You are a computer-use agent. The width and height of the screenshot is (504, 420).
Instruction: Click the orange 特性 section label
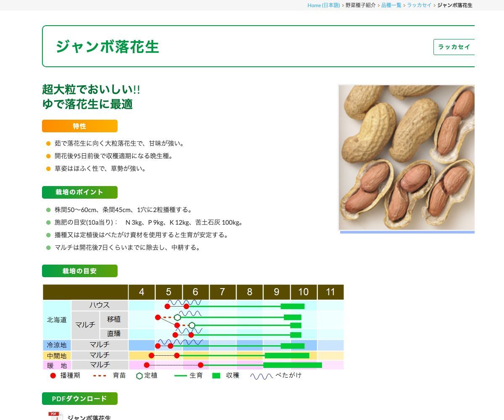click(x=80, y=126)
